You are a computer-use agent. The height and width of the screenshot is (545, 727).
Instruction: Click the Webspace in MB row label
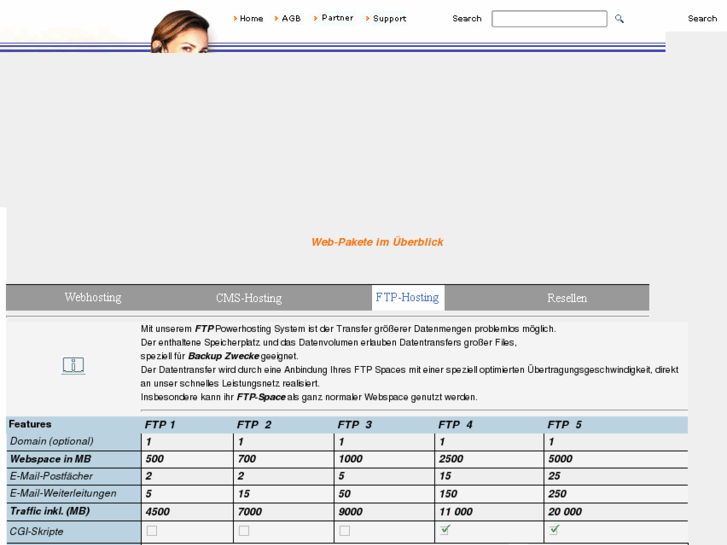pos(51,459)
